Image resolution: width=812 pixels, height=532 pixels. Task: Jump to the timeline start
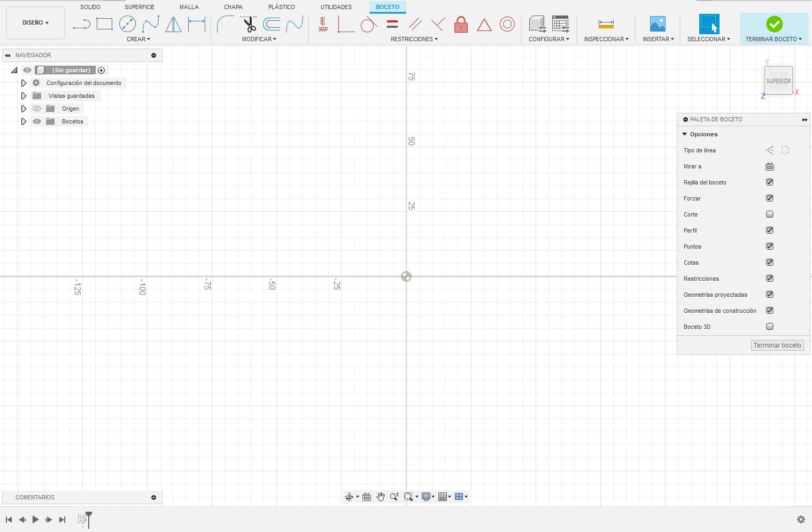(9, 519)
